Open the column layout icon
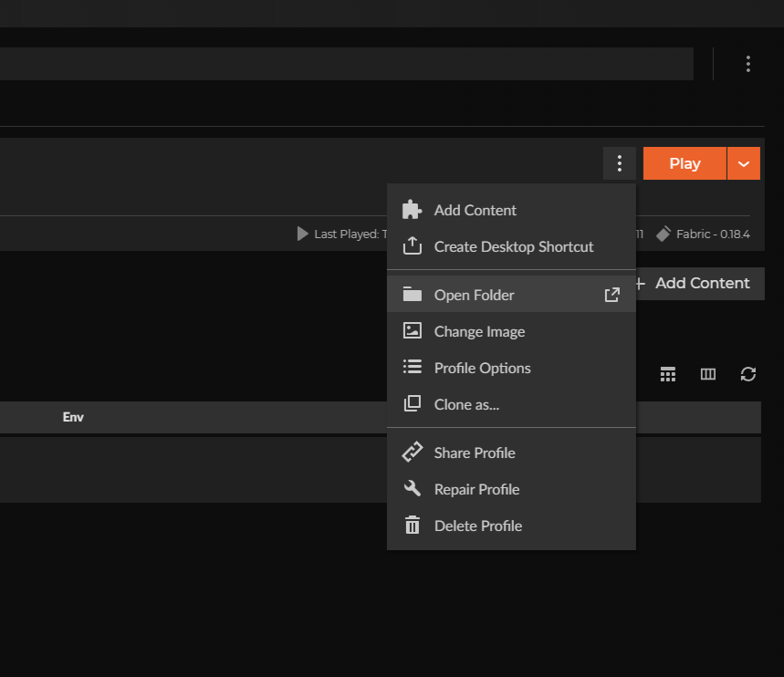Viewport: 784px width, 677px height. (707, 374)
